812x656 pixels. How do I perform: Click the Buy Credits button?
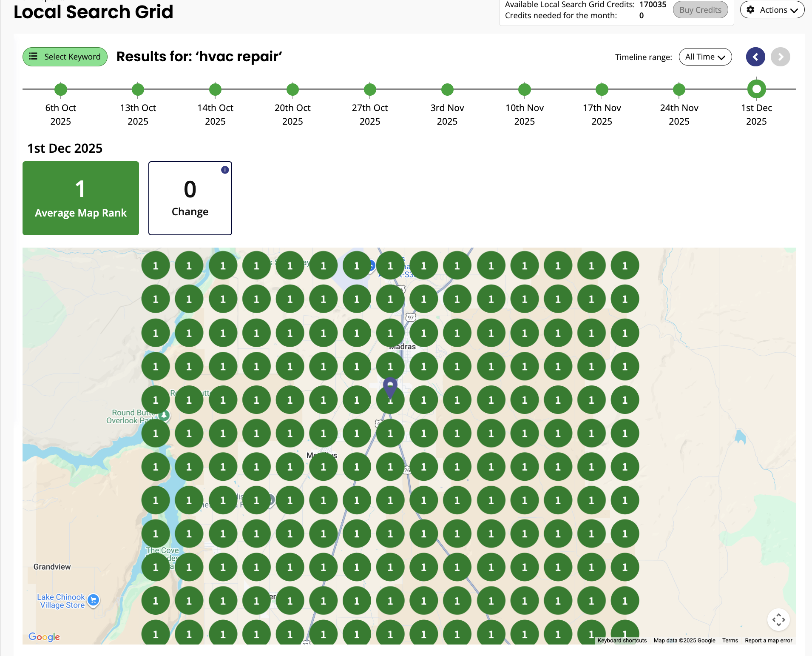[700, 10]
